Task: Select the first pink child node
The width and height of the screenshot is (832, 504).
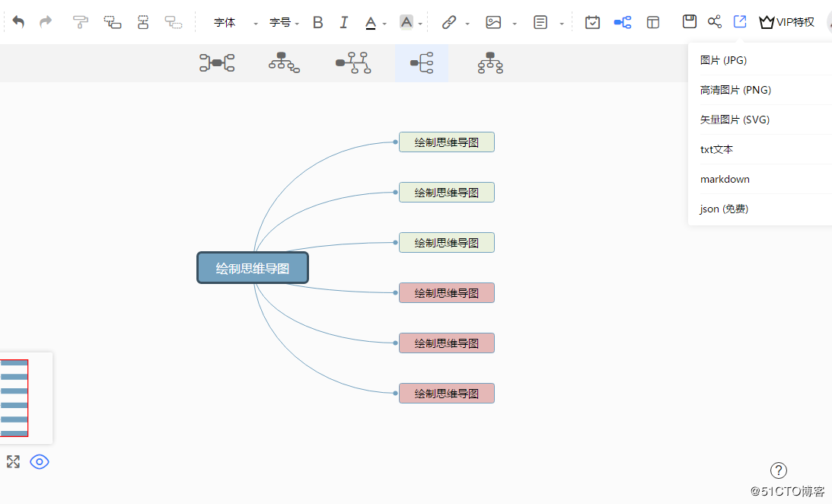Action: click(447, 293)
